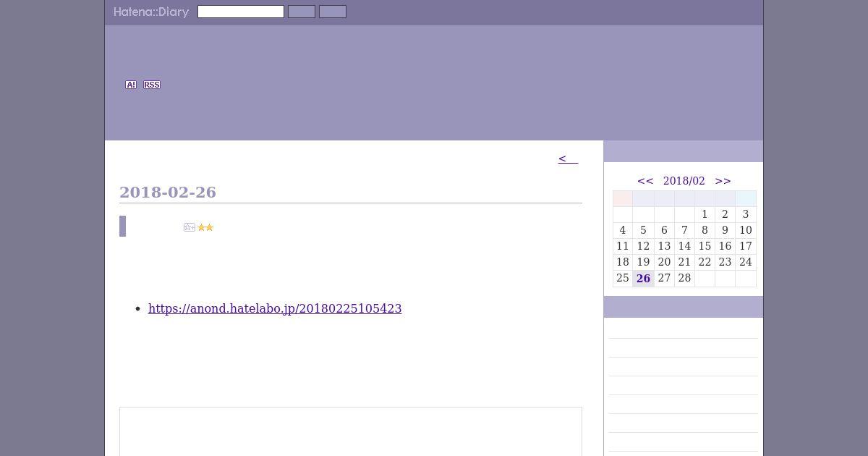Screen dimensions: 868x456
Task: Click the bookmark icon next to the stars
Action: (x=190, y=227)
